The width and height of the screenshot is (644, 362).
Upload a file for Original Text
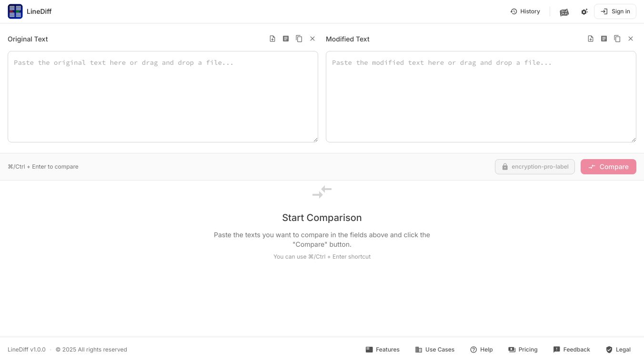(x=272, y=39)
